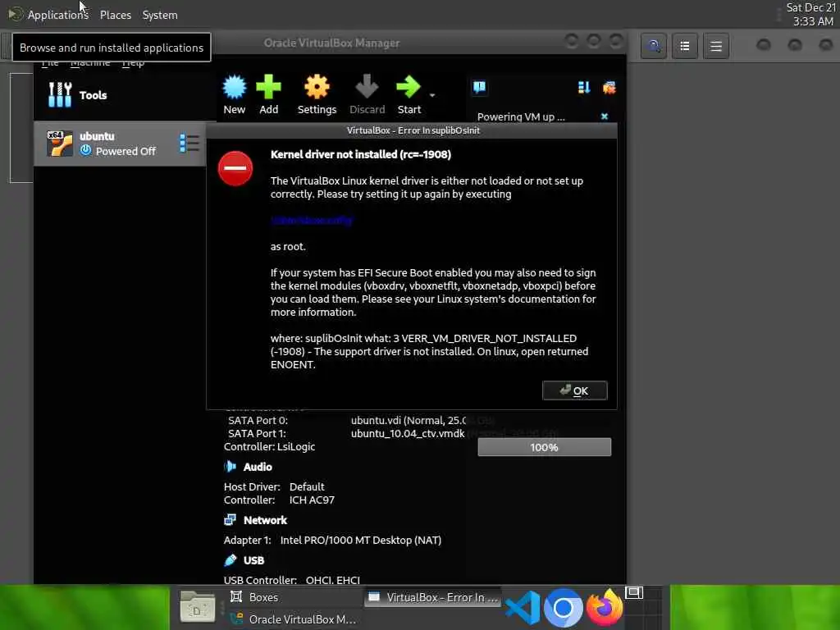Image resolution: width=840 pixels, height=630 pixels.
Task: Open the USB section header
Action: 254,560
